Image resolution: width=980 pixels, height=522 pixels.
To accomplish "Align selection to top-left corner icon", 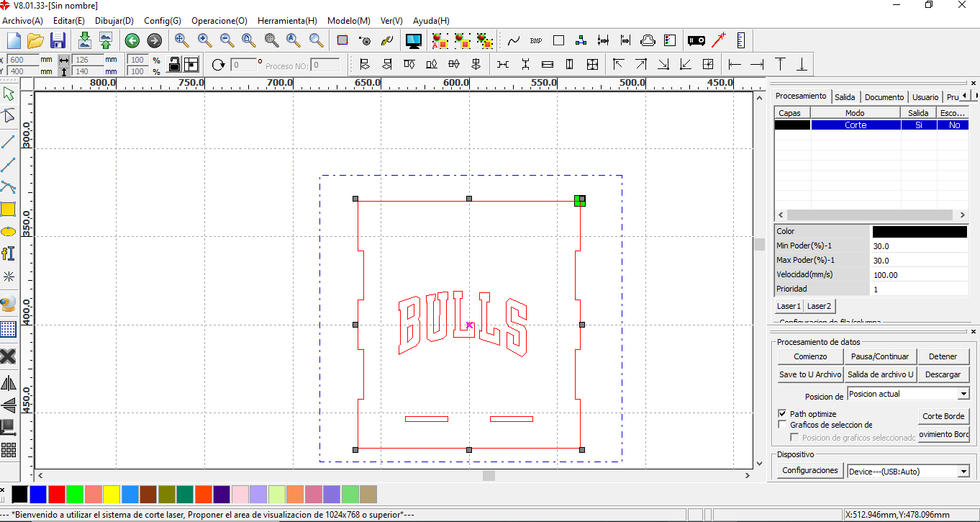I will pos(618,65).
